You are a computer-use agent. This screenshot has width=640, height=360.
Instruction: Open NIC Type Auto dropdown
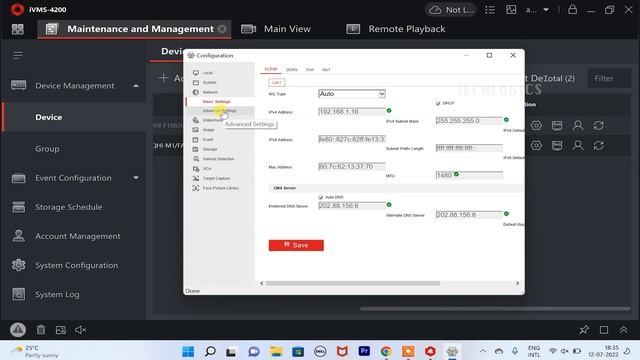click(x=351, y=94)
